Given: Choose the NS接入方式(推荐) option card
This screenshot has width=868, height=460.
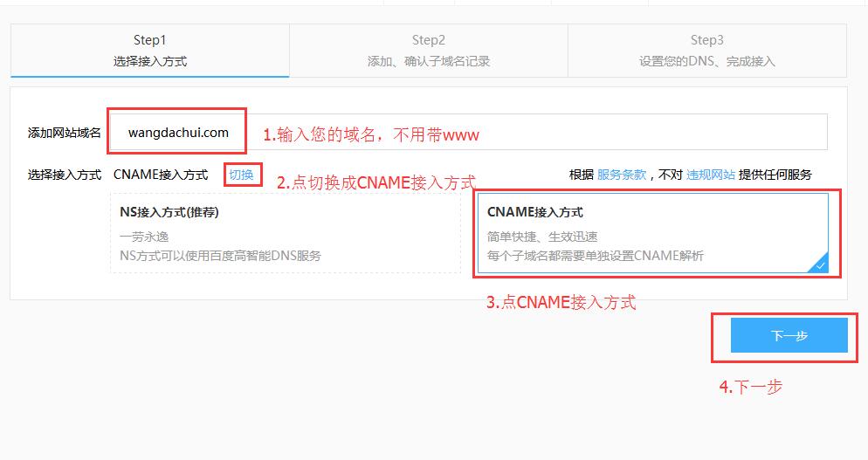Looking at the screenshot, I should pyautogui.click(x=286, y=233).
